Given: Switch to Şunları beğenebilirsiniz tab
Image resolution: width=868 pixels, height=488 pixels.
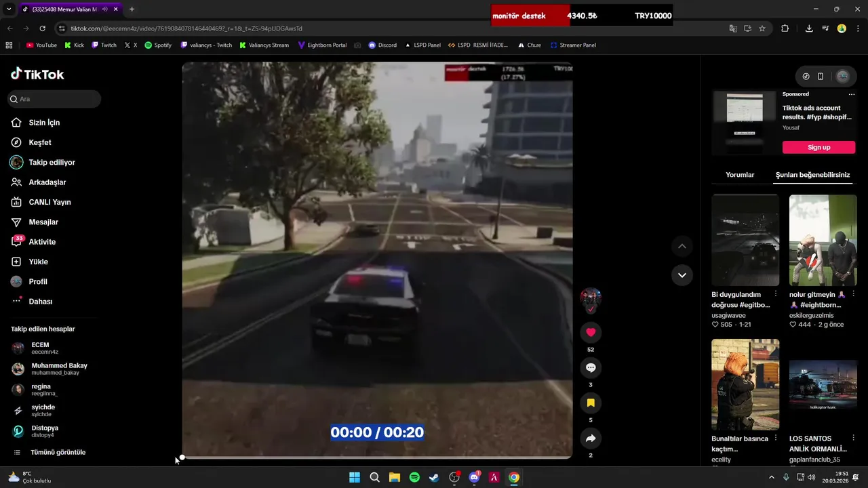Looking at the screenshot, I should 812,175.
